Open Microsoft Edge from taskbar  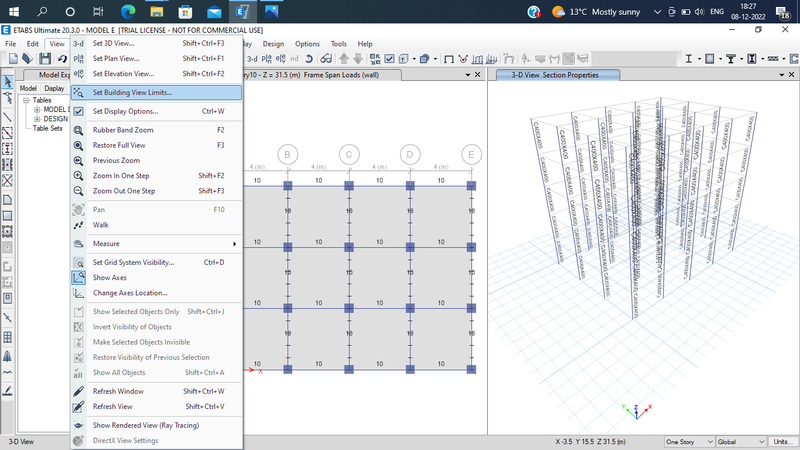[x=128, y=11]
